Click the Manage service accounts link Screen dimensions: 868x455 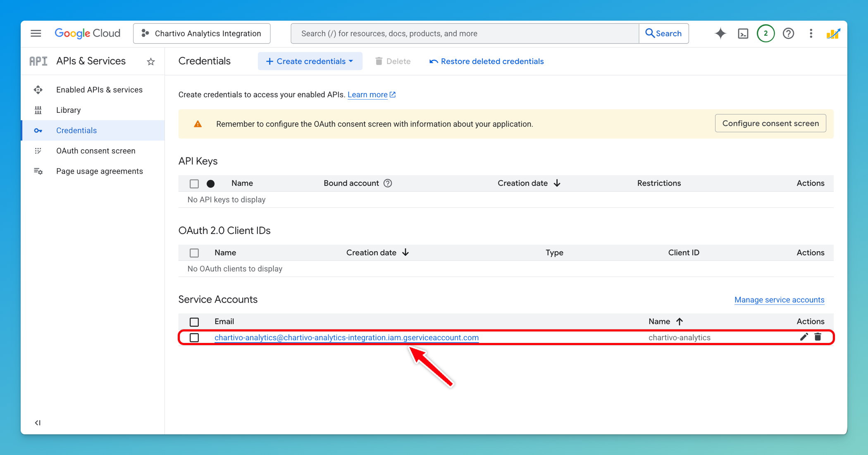coord(779,300)
